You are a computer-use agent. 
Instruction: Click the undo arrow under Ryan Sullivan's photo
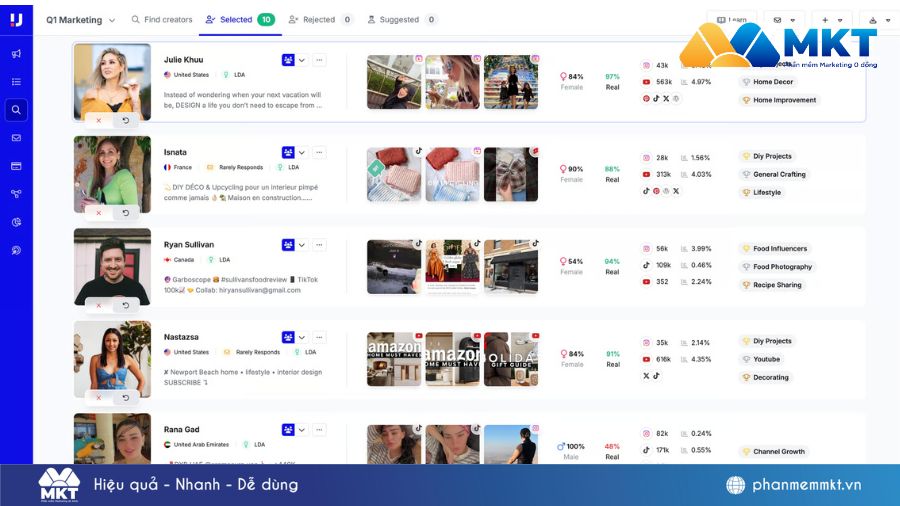pyautogui.click(x=125, y=305)
